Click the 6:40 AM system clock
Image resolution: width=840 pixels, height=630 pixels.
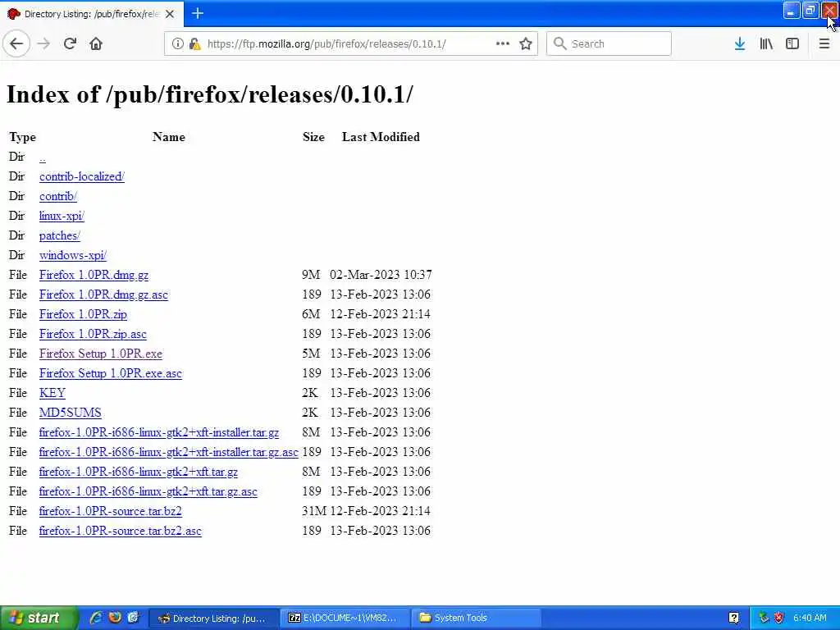click(x=810, y=619)
